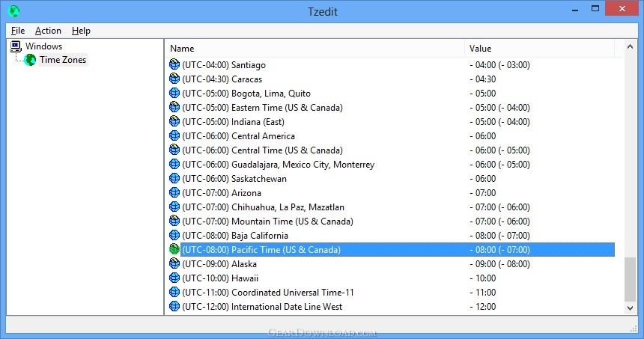Screen dimensions: 644x339
Task: Click the globe icon beside Central Time
Action: click(x=174, y=150)
